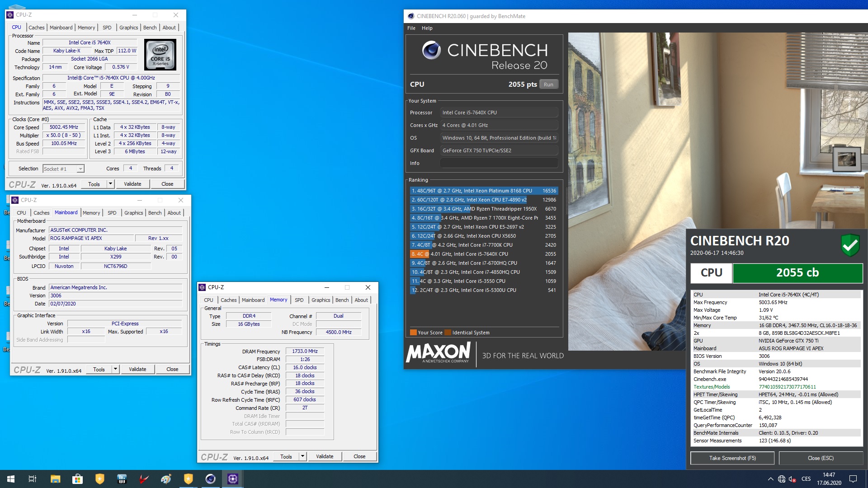Click the yellow shield icon next to Store
The image size is (868, 488).
coord(99,479)
